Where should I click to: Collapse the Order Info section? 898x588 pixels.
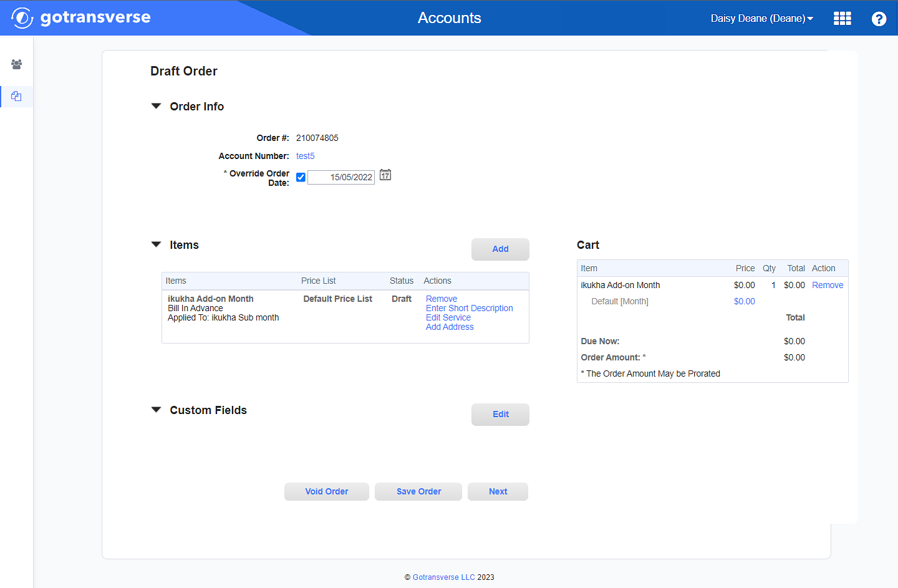click(156, 106)
